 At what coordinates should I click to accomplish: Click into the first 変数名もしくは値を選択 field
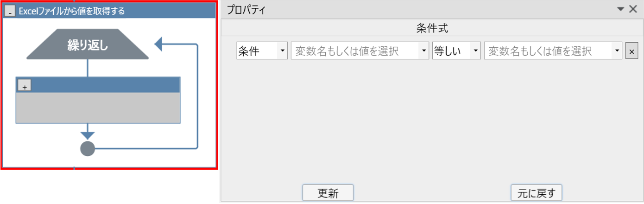(355, 51)
